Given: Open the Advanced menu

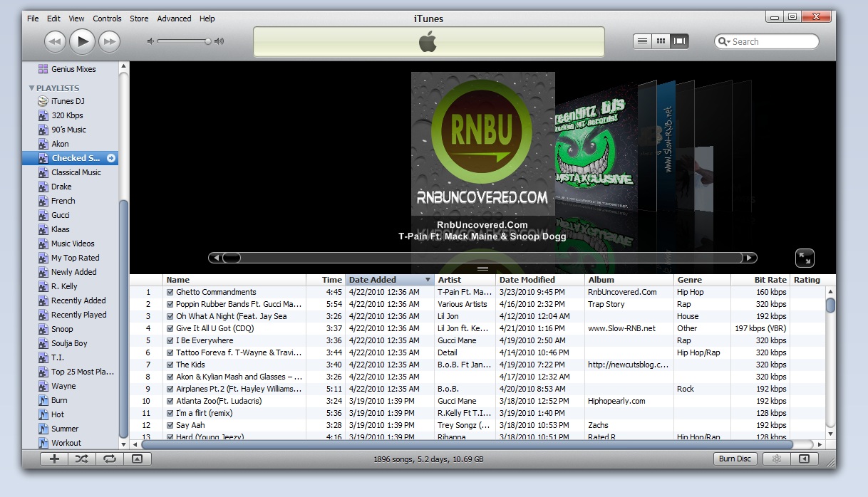Looking at the screenshot, I should [x=174, y=19].
